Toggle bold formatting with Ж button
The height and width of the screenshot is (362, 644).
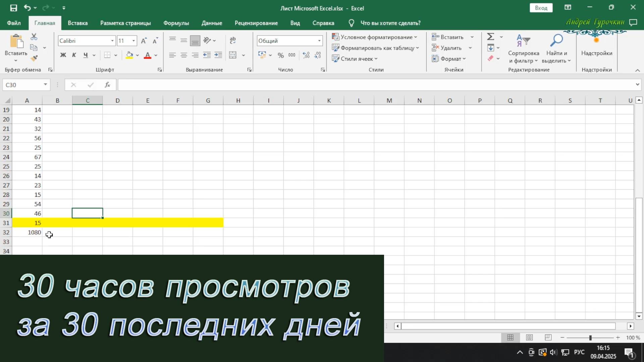coord(63,55)
